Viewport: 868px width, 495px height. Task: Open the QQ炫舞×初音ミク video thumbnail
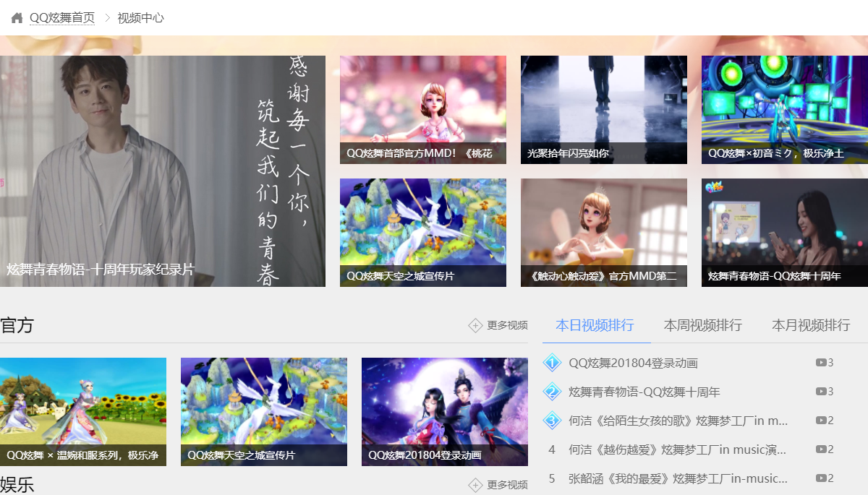[x=785, y=110]
